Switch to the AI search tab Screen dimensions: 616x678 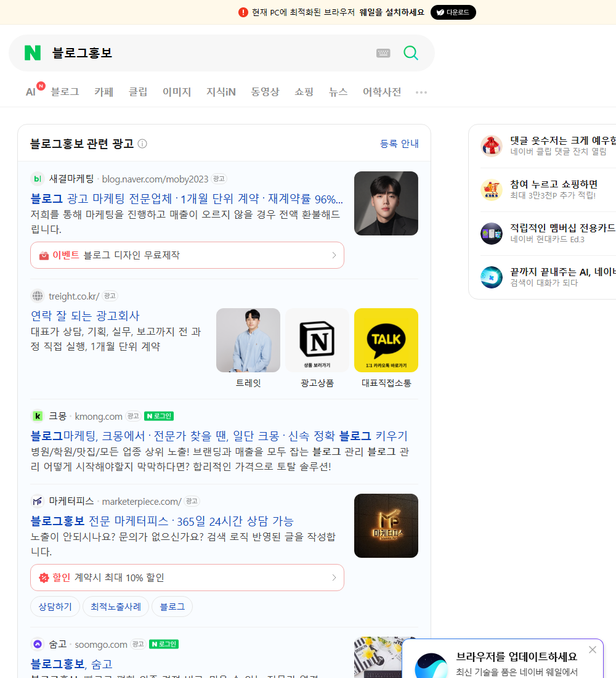[x=30, y=92]
